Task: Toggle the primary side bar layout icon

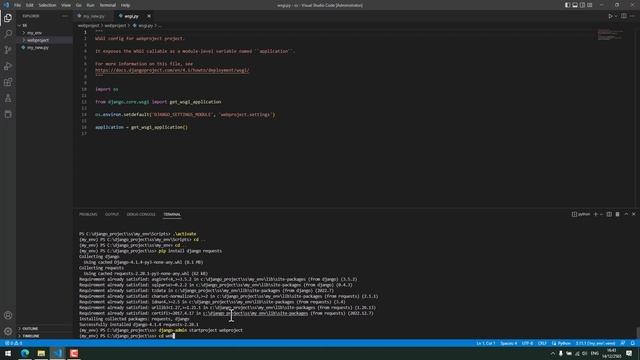Action: click(567, 5)
